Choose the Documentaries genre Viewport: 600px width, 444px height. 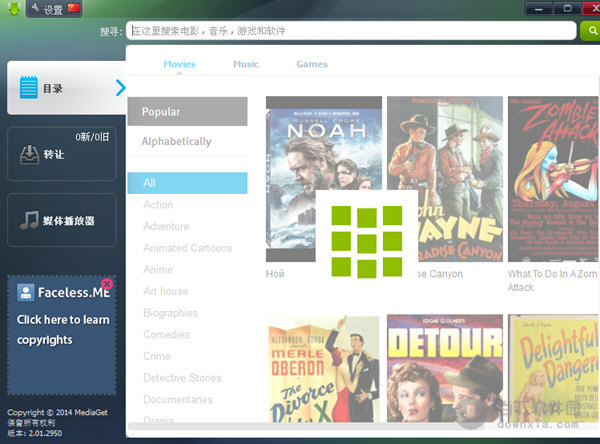coord(178,399)
